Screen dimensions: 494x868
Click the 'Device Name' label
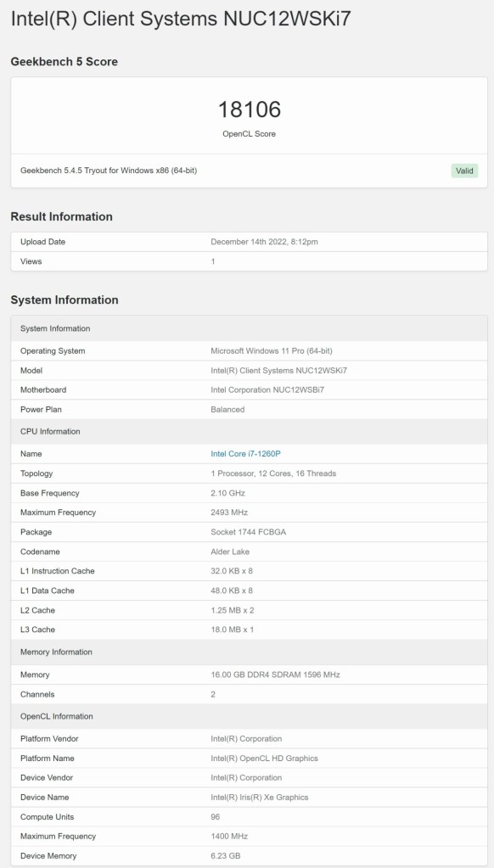coord(45,798)
